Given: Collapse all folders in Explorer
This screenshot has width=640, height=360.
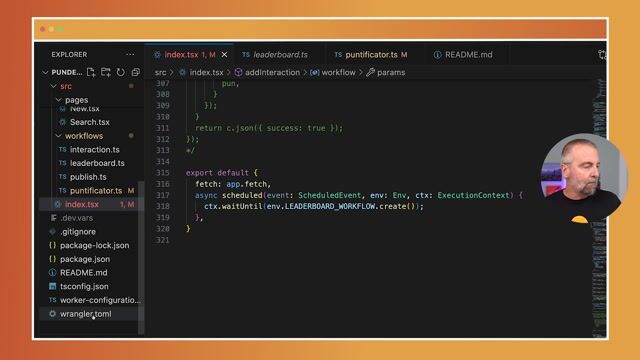Looking at the screenshot, I should [x=136, y=72].
